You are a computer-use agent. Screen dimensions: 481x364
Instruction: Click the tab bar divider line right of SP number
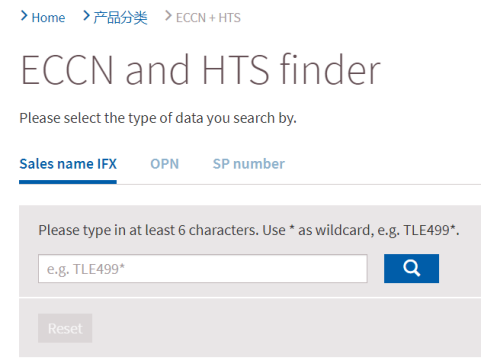383,184
